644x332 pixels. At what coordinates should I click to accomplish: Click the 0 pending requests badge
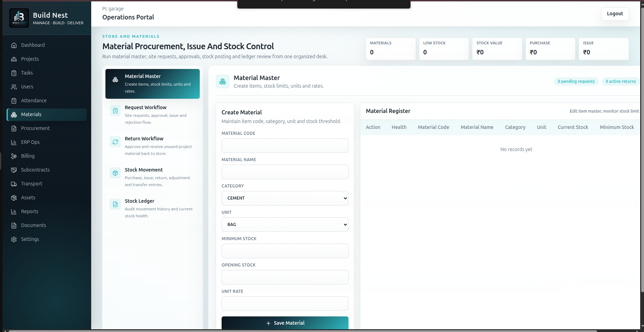(x=576, y=81)
